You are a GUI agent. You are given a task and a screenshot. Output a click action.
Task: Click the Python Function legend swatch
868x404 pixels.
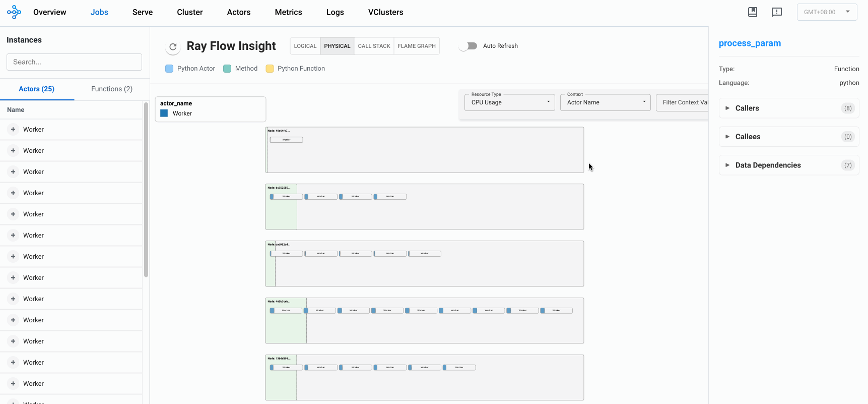(270, 69)
